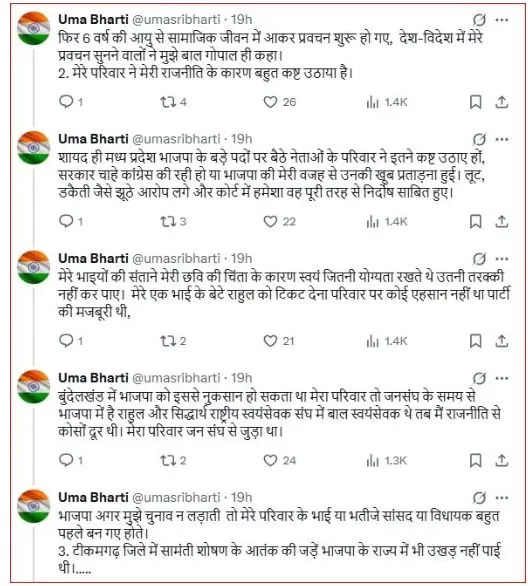528x586 pixels.
Task: Open the 19h timestamp of second tweet
Action: click(x=241, y=139)
